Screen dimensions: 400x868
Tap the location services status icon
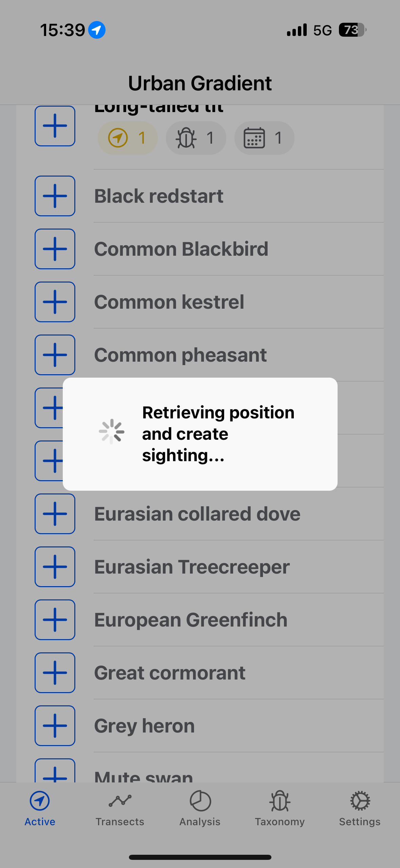tap(97, 30)
